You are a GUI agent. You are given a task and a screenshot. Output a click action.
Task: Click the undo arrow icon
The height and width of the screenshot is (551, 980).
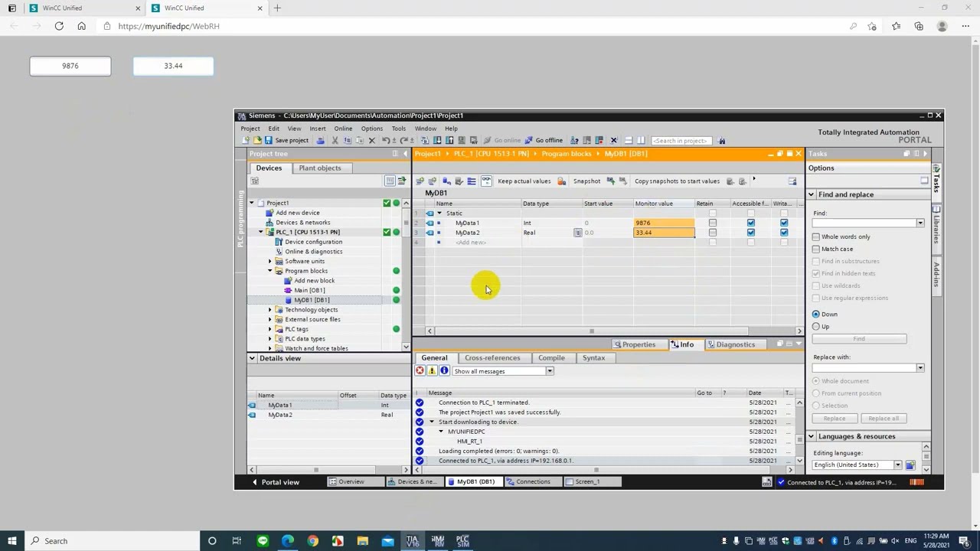coord(386,140)
